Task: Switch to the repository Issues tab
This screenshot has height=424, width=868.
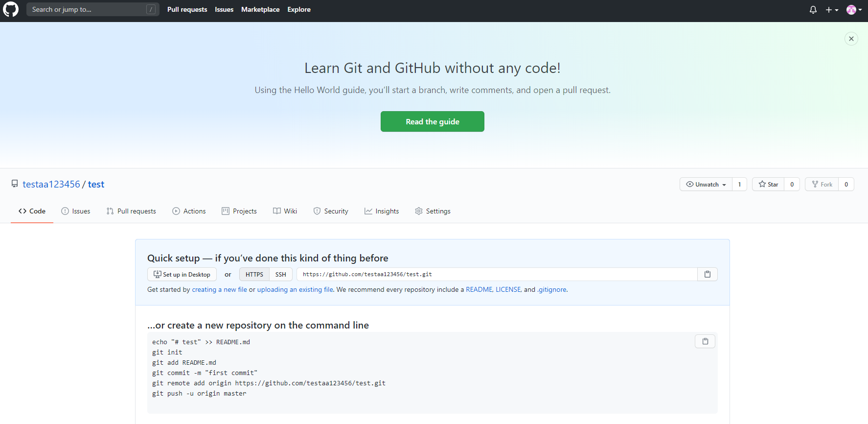Action: [76, 211]
